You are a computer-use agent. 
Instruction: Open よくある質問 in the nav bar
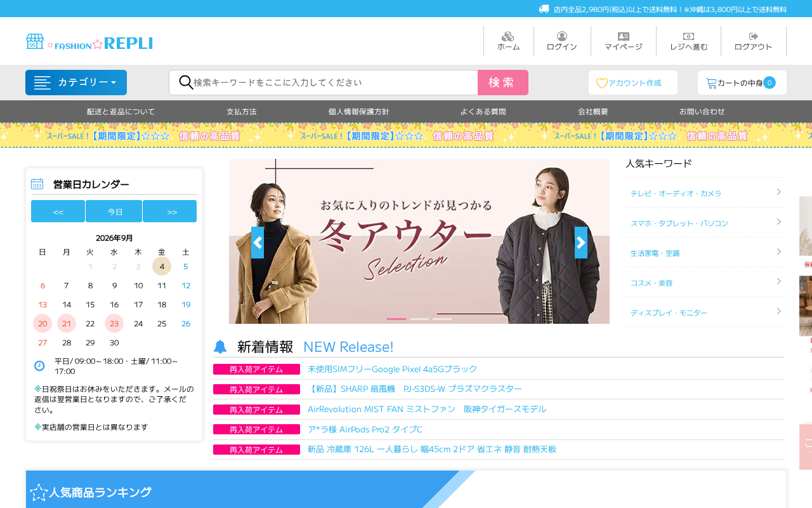[x=483, y=112]
